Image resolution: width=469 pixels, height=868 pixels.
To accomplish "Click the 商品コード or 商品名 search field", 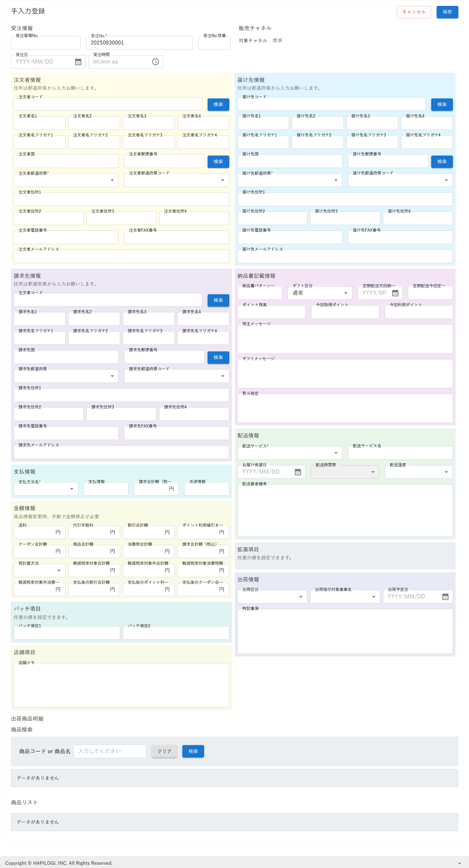I will click(110, 751).
